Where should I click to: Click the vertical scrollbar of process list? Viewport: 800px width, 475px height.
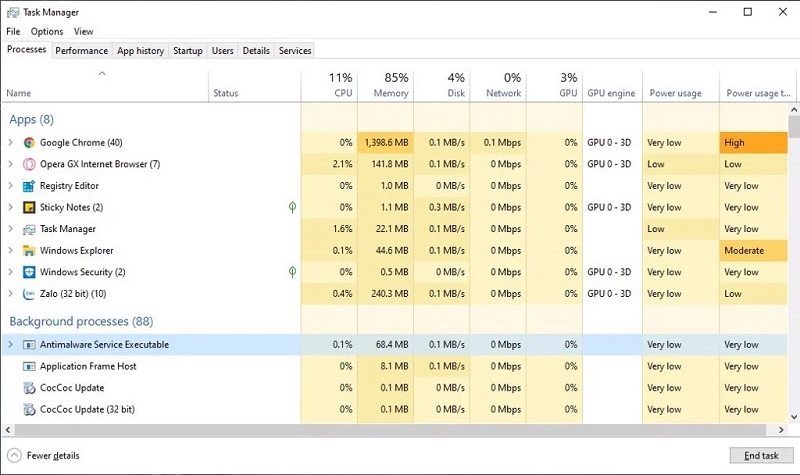(793, 260)
